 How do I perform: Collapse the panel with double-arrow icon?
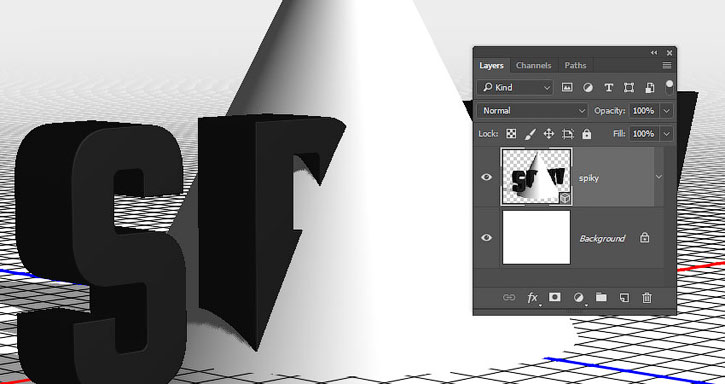pyautogui.click(x=654, y=53)
